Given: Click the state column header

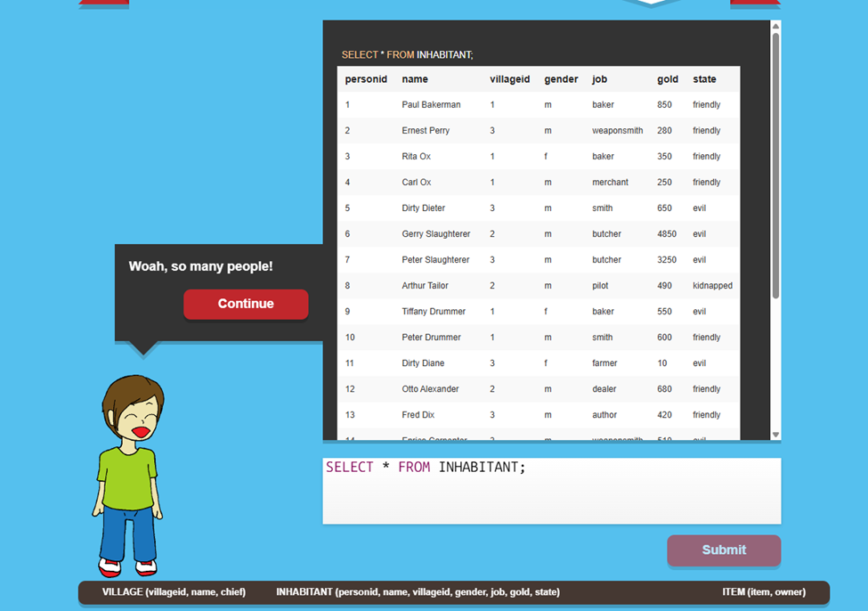Looking at the screenshot, I should [x=704, y=79].
